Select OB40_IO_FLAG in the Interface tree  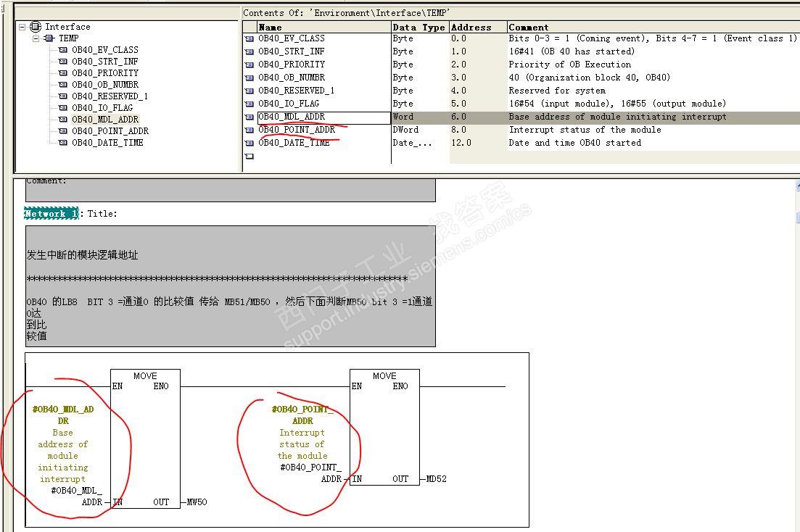[102, 108]
